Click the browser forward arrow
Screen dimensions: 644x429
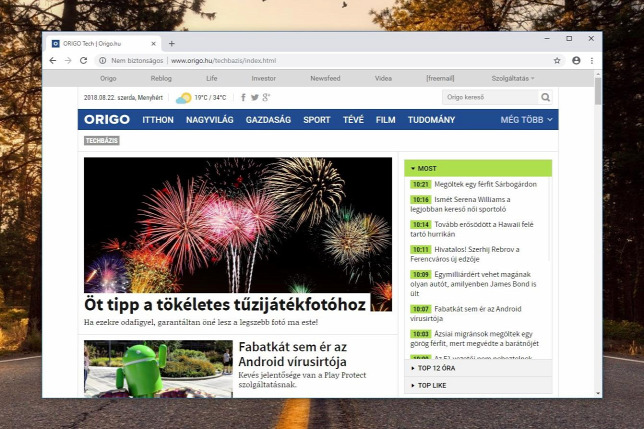(x=68, y=60)
